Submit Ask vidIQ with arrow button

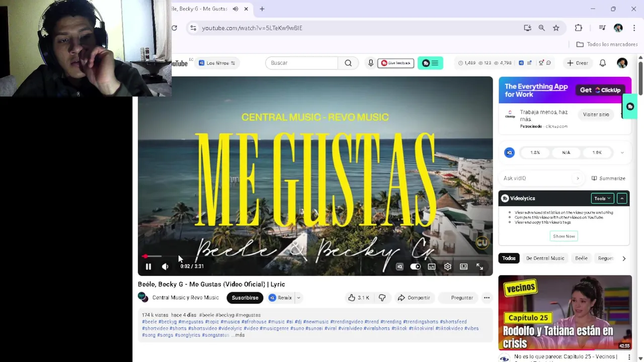click(578, 178)
